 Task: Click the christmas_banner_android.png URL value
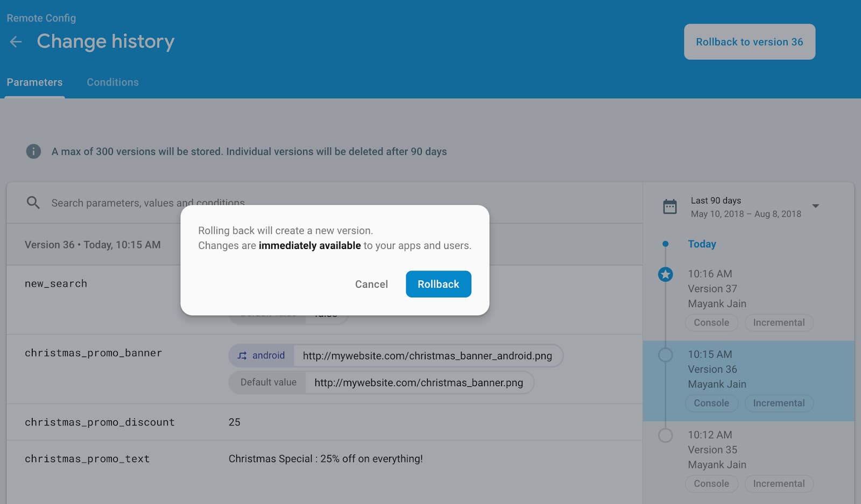tap(427, 356)
